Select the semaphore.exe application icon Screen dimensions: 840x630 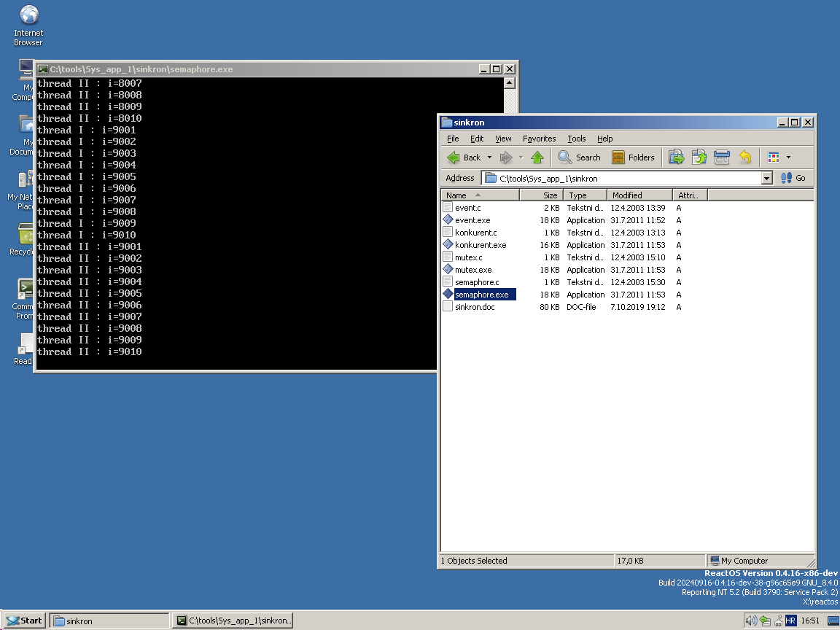(x=448, y=294)
